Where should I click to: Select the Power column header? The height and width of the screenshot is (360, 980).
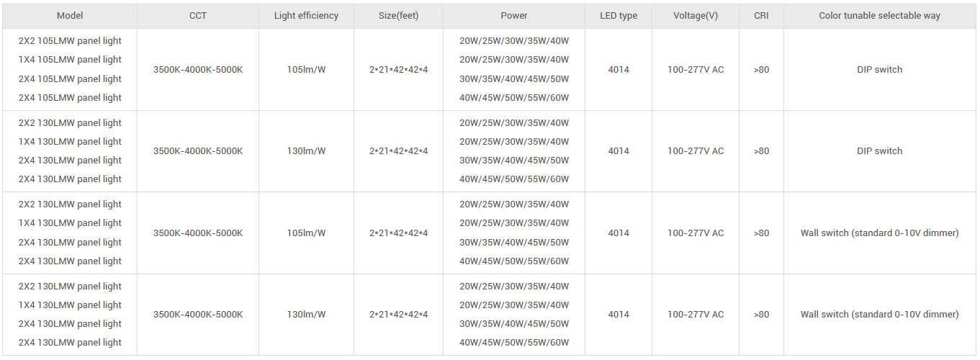coord(514,16)
